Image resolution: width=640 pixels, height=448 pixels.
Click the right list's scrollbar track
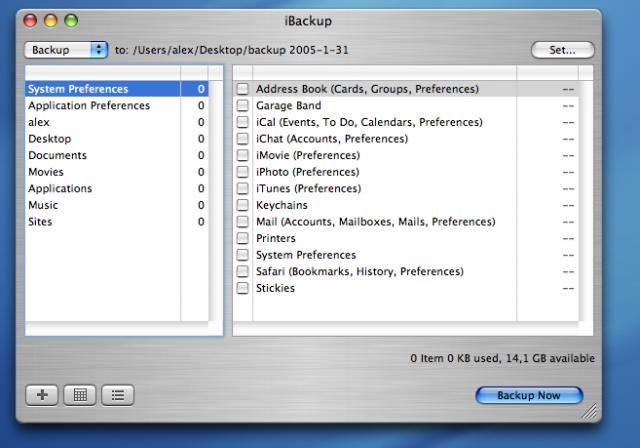click(x=586, y=201)
